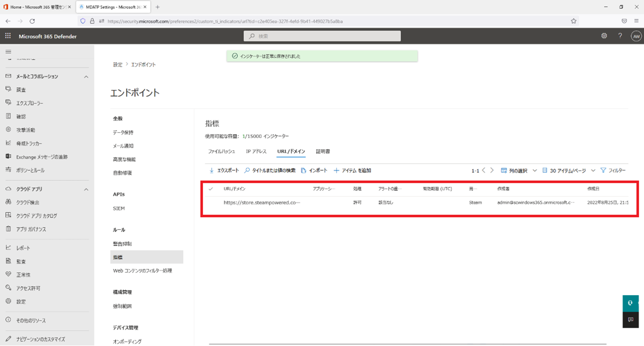This screenshot has width=644, height=346.
Task: Click the ポリシーとルール sliders icon
Action: coord(8,170)
